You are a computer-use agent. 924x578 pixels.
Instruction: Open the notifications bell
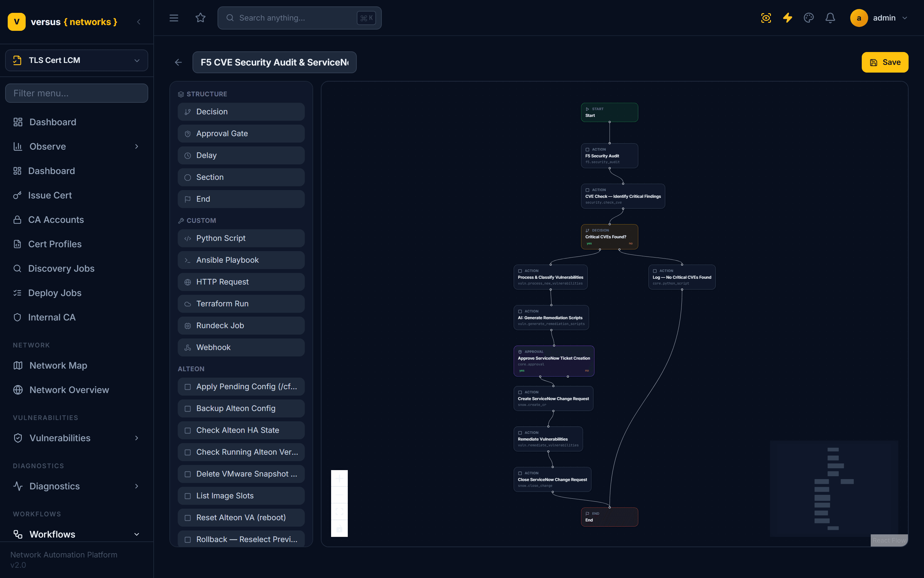[x=830, y=18]
